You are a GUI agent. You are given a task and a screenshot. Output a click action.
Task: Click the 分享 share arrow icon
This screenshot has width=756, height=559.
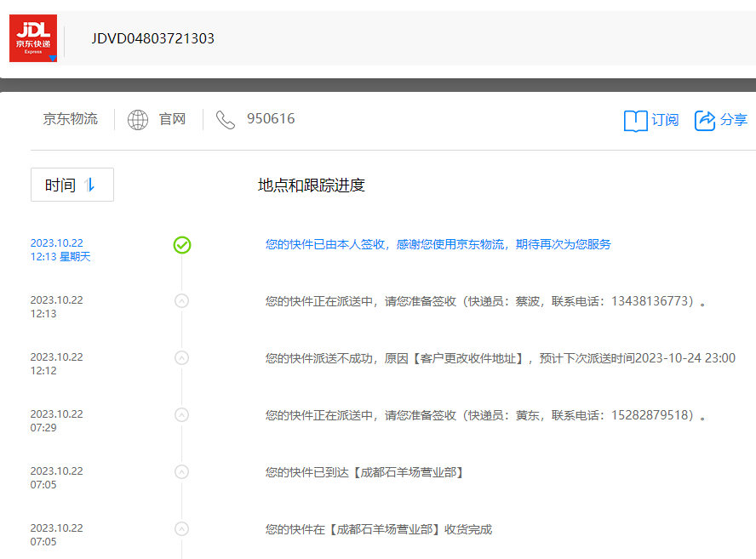coord(705,121)
